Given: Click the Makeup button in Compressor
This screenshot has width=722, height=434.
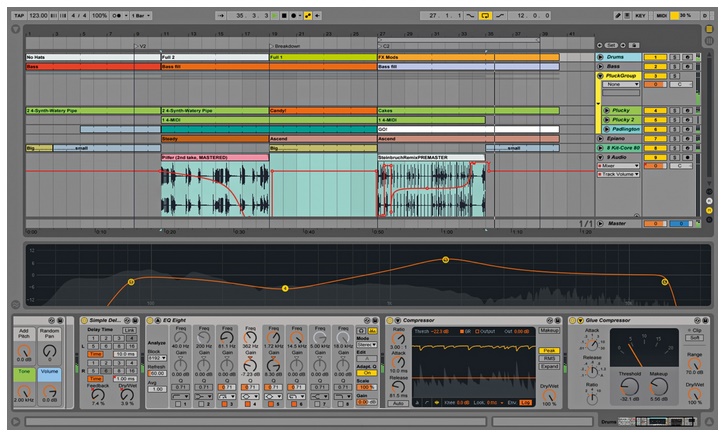Looking at the screenshot, I should (x=549, y=329).
